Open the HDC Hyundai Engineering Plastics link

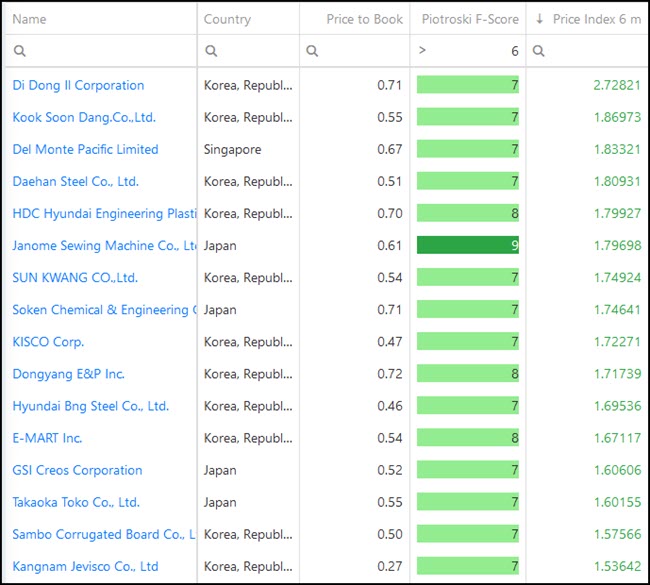(x=104, y=214)
